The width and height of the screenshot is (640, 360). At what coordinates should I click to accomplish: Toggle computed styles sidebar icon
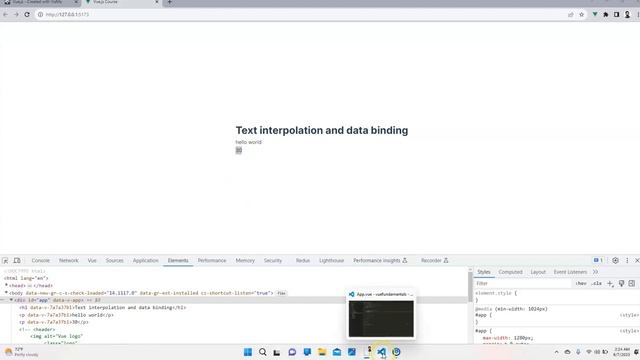point(632,283)
